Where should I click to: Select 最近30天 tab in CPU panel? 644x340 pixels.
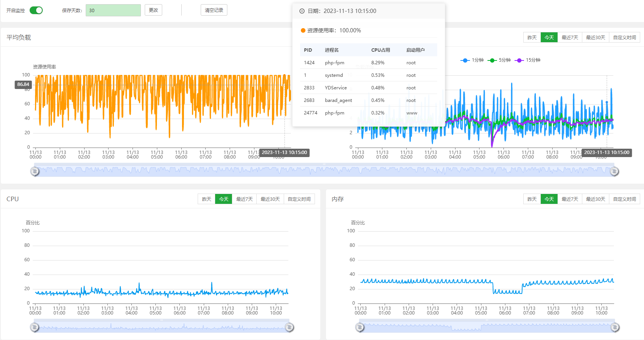(x=270, y=199)
